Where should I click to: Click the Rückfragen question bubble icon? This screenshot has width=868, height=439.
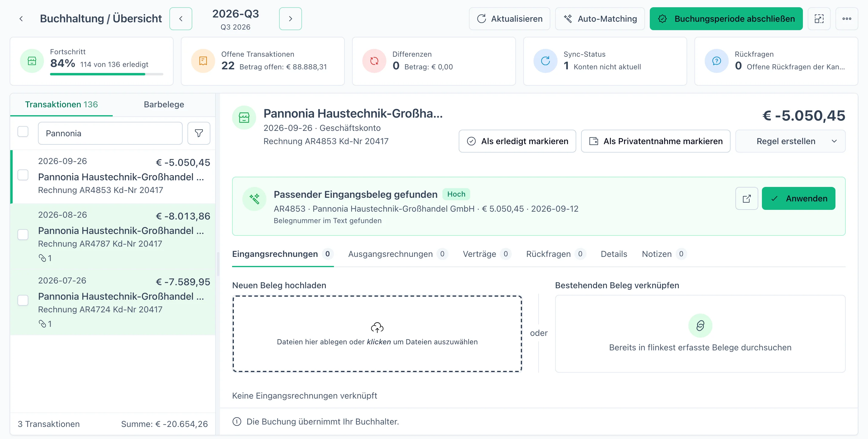click(x=717, y=61)
